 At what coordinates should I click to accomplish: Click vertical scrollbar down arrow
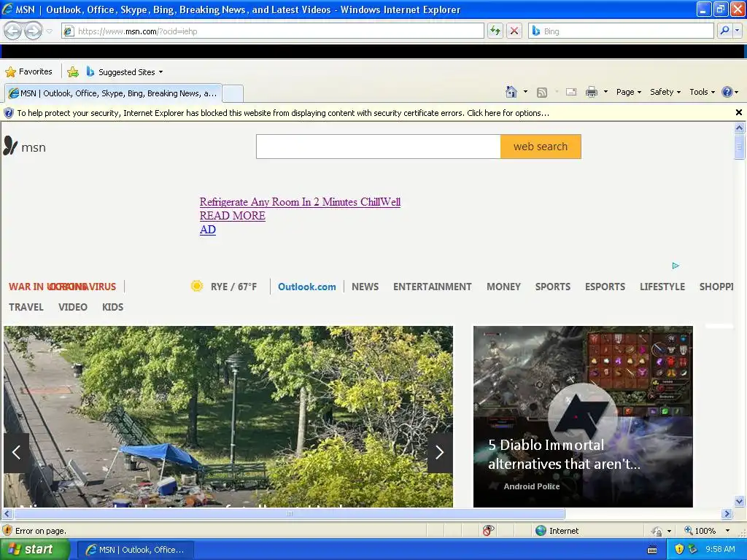coord(739,501)
